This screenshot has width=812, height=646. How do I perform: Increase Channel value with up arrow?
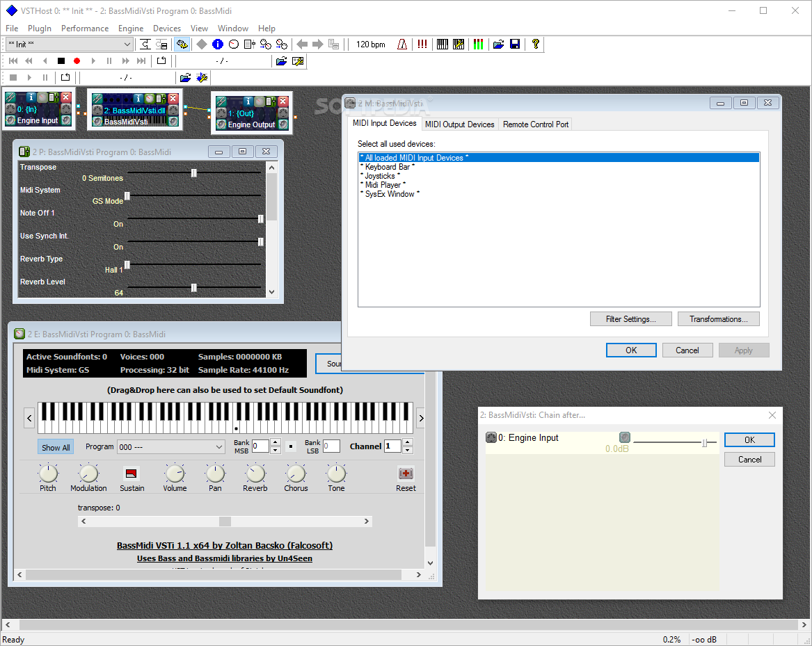[x=408, y=442]
